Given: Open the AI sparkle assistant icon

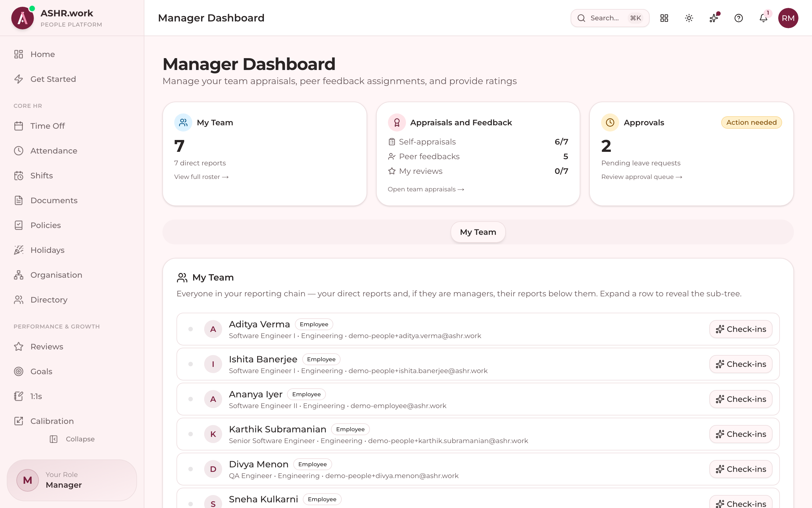Looking at the screenshot, I should (x=714, y=18).
